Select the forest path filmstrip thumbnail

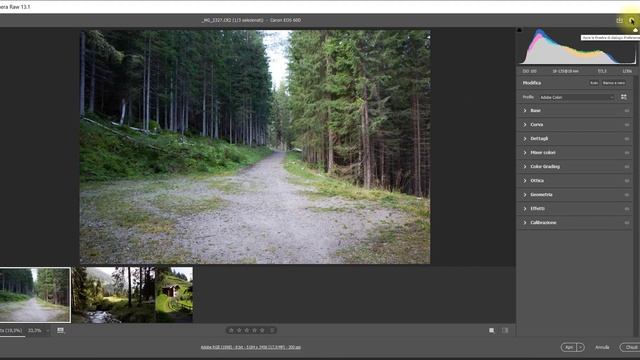(35, 295)
